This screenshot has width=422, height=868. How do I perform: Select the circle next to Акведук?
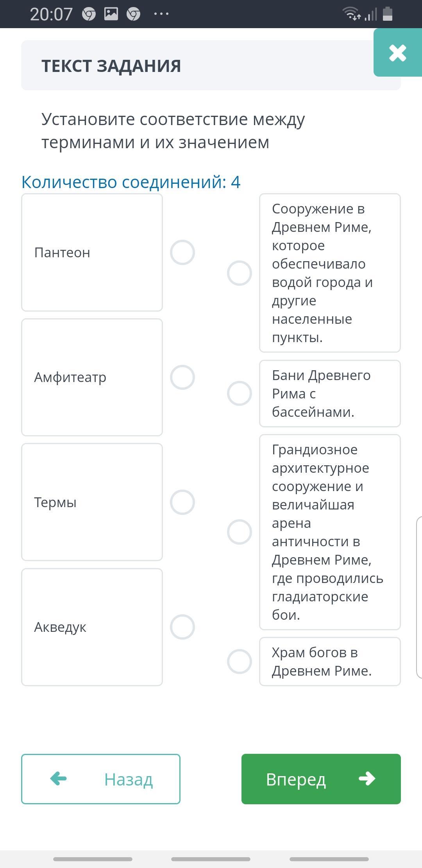pos(182,627)
